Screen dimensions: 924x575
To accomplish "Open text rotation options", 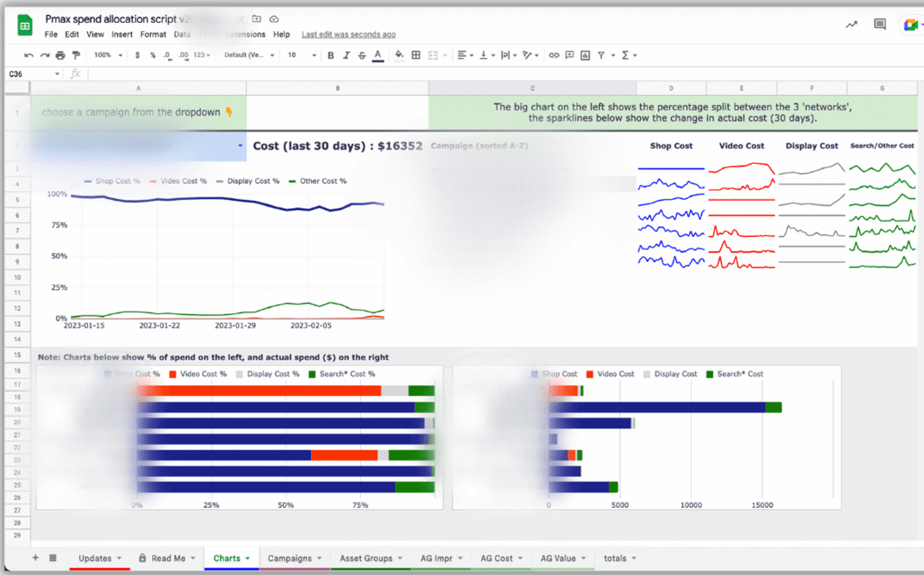I will pos(530,55).
